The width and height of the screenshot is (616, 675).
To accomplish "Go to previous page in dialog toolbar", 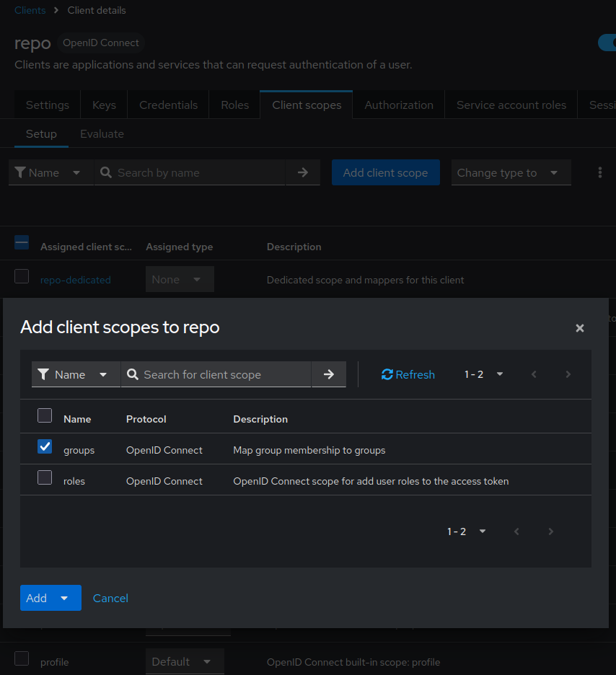I will pyautogui.click(x=534, y=374).
